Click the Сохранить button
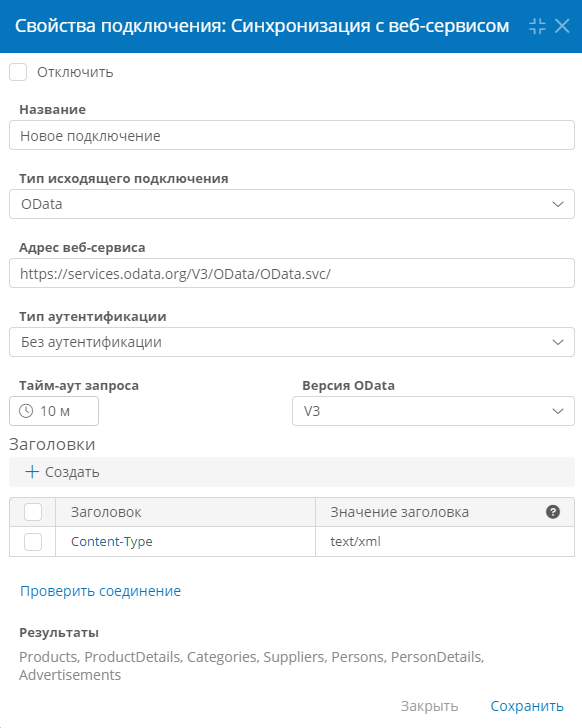The height and width of the screenshot is (728, 582). 527,706
